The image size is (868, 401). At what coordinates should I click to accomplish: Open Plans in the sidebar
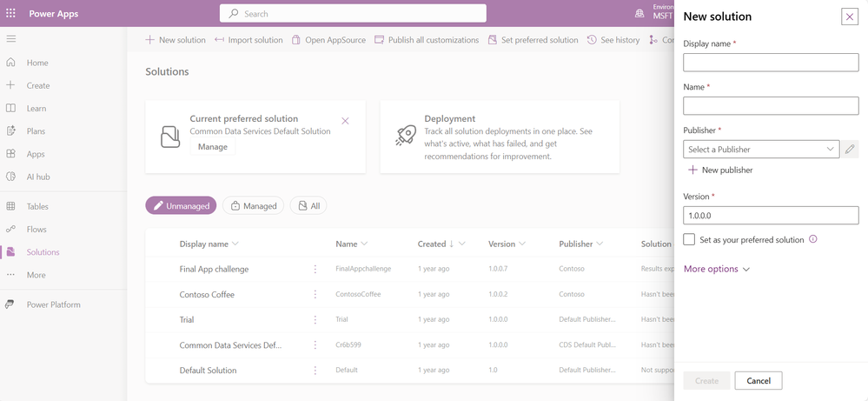(36, 130)
